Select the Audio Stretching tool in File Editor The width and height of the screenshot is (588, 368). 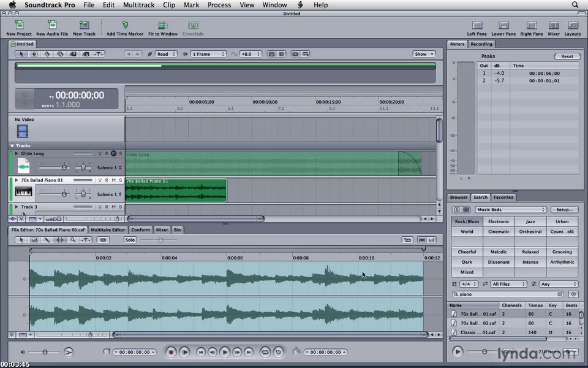(59, 240)
